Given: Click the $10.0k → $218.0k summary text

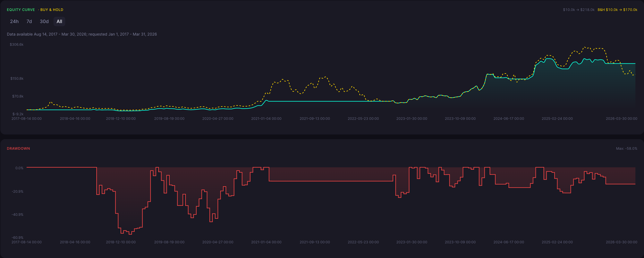Looking at the screenshot, I should click(579, 10).
